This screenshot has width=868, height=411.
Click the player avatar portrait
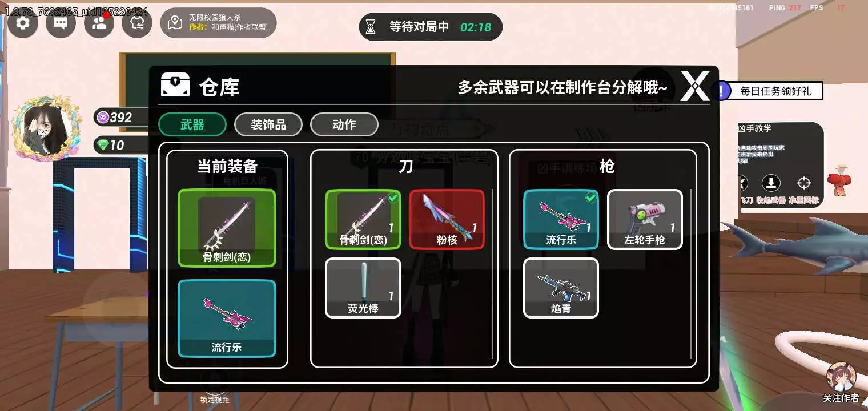click(44, 128)
